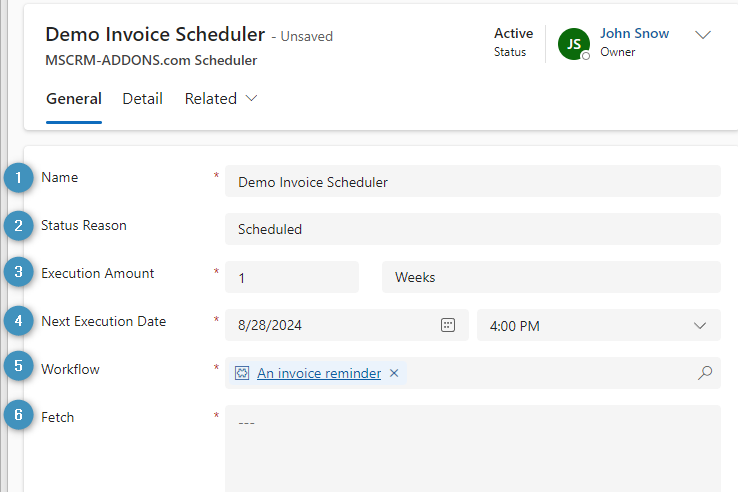Image resolution: width=738 pixels, height=492 pixels.
Task: Click the 'Active' status text in the header
Action: click(513, 33)
